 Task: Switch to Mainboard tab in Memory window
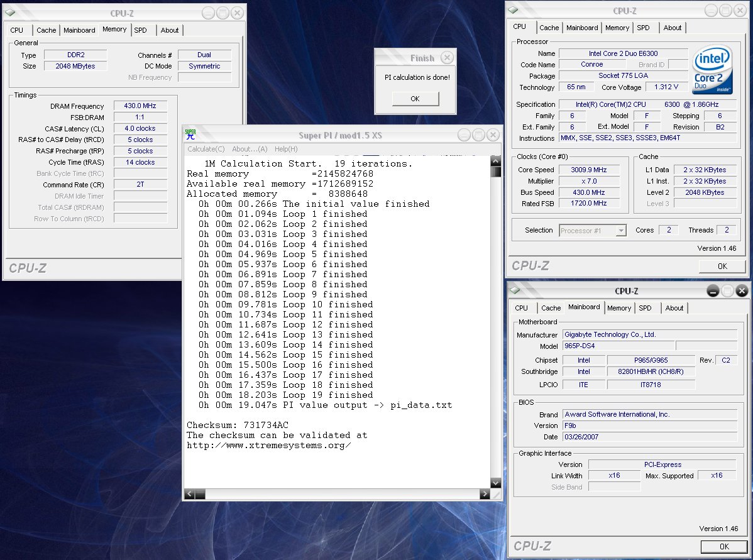point(79,30)
